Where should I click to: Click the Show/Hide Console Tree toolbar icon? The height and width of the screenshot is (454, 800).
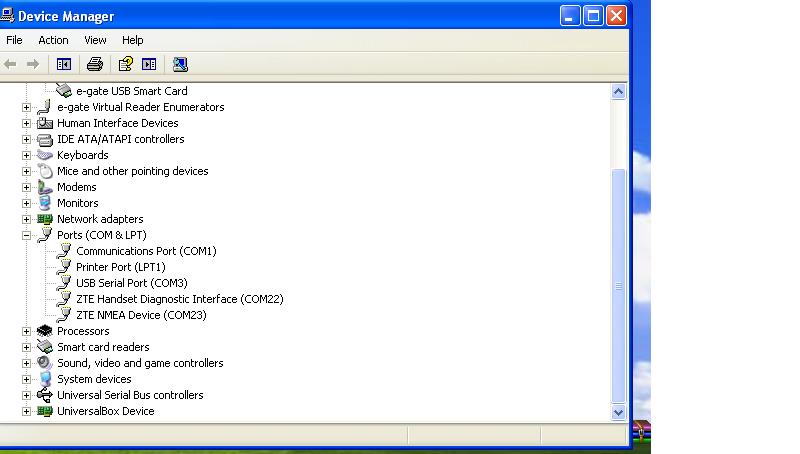pyautogui.click(x=64, y=64)
